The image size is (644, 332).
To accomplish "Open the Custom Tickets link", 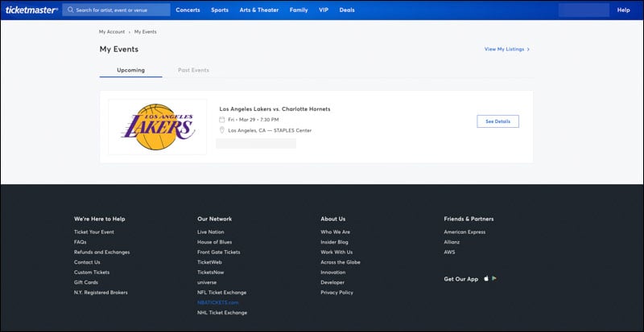I will click(92, 272).
